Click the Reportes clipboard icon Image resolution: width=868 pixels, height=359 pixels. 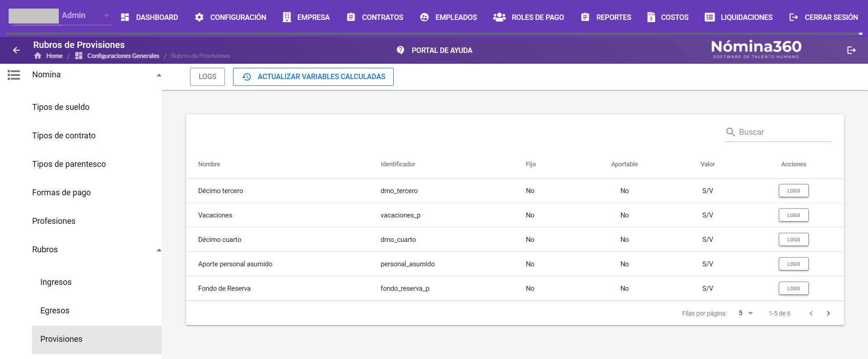click(x=585, y=17)
